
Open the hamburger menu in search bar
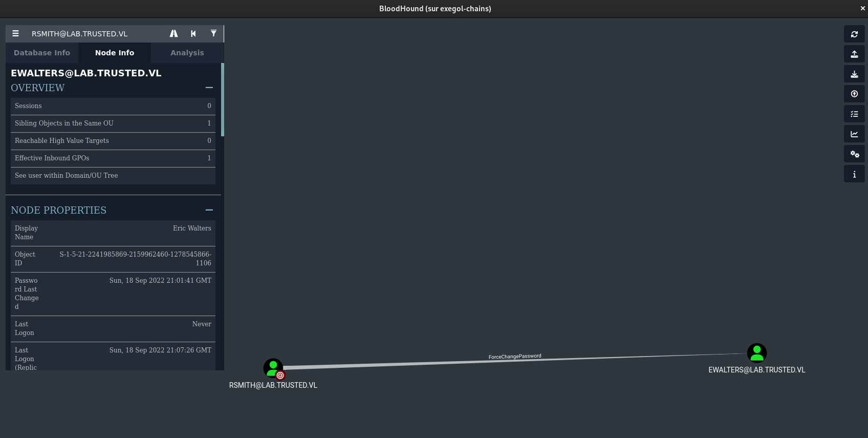point(15,34)
